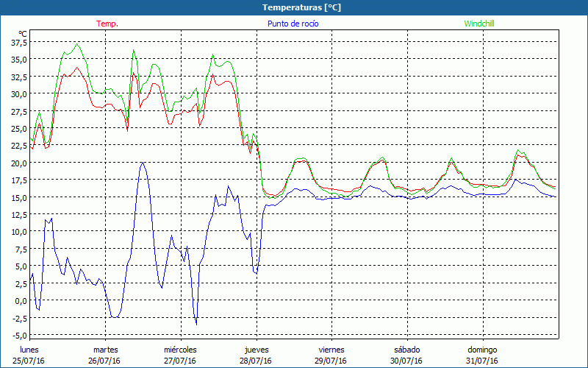Select the blue Punto de rocío legend label
Viewport: 588px width, 368px height.
(x=292, y=24)
